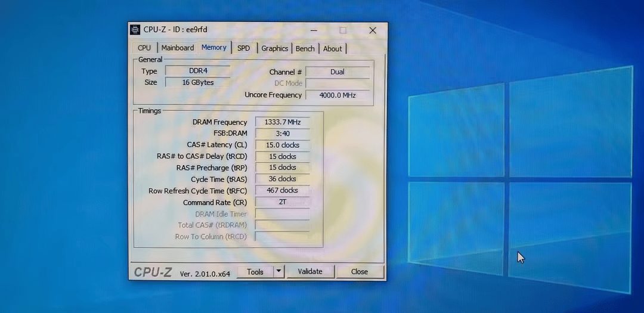
Task: Select the Uncore Frequency value 4000.0 MHz
Action: pos(338,95)
